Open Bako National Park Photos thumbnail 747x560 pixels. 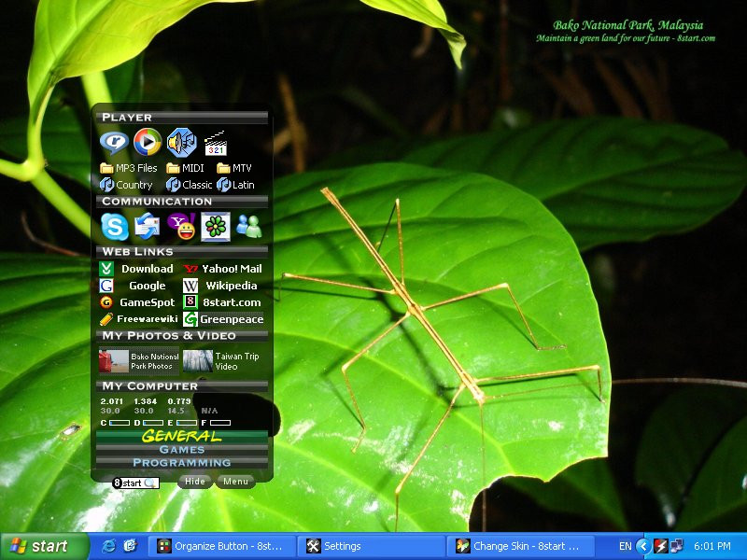(138, 361)
